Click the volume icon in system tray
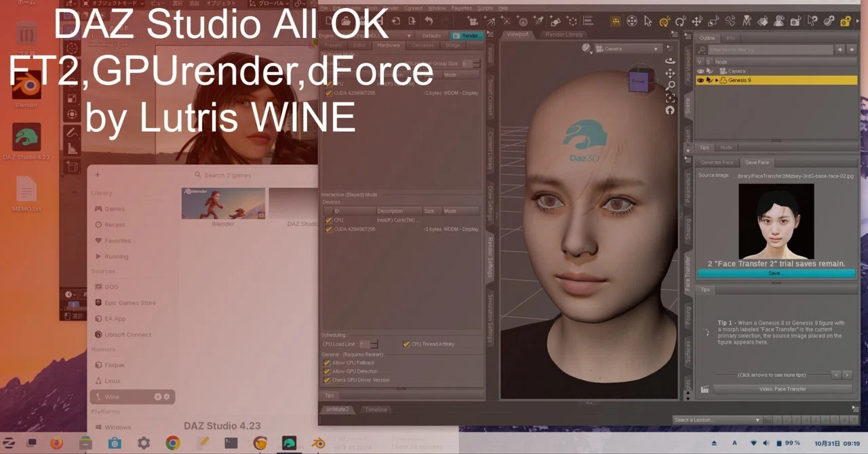 tap(766, 443)
